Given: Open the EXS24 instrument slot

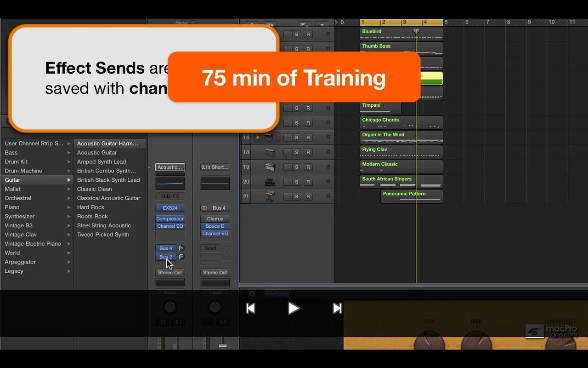Looking at the screenshot, I should (x=170, y=208).
